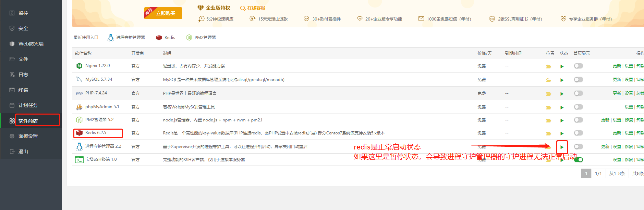This screenshot has width=644, height=210.
Task: Toggle homepage display for PHP-7.4.24
Action: coord(579,93)
